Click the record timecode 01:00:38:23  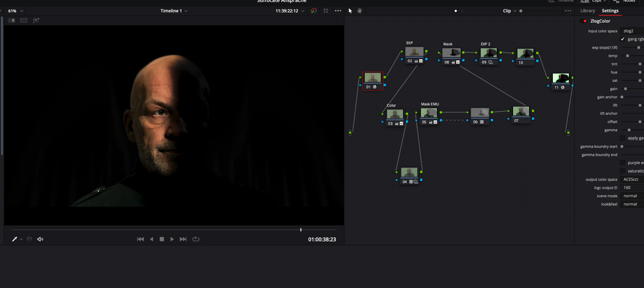point(322,240)
